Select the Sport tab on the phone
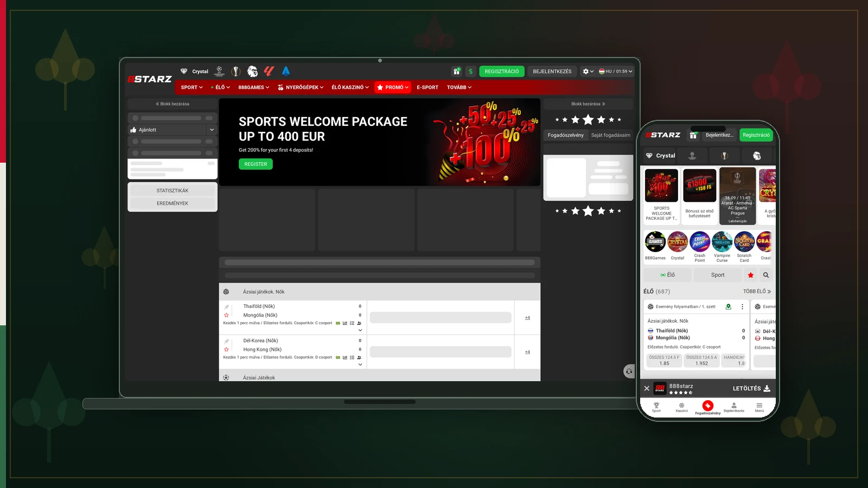This screenshot has height=488, width=868. pos(718,275)
